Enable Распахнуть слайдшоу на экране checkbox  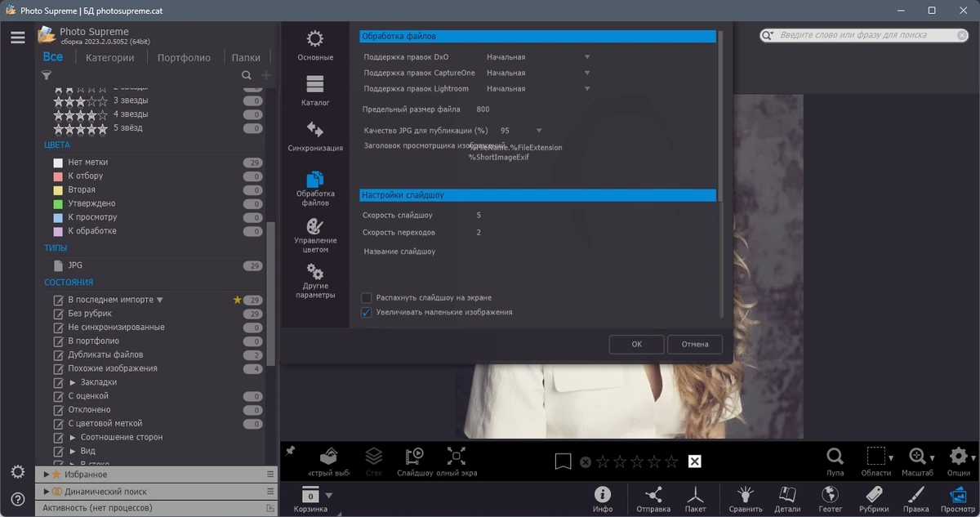[367, 298]
